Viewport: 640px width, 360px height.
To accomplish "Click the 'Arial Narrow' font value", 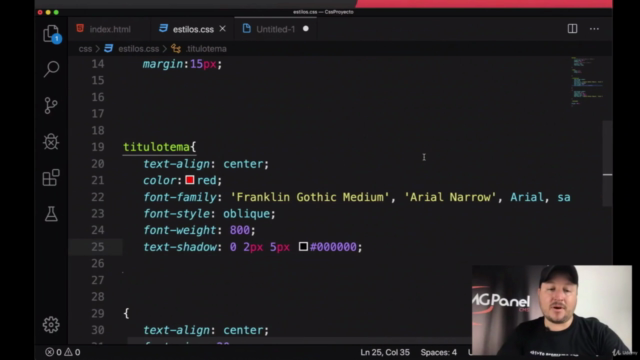I will 450,197.
